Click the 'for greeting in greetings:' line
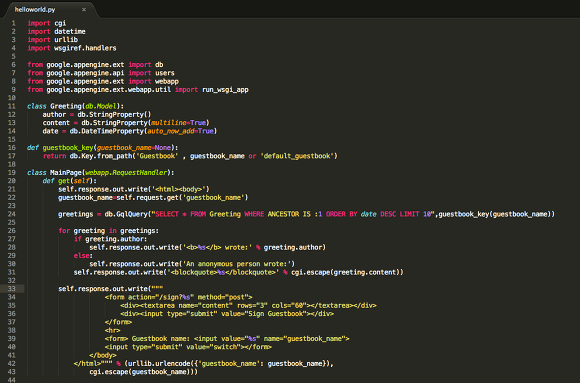Screen dimensions: 580x383 click(108, 231)
